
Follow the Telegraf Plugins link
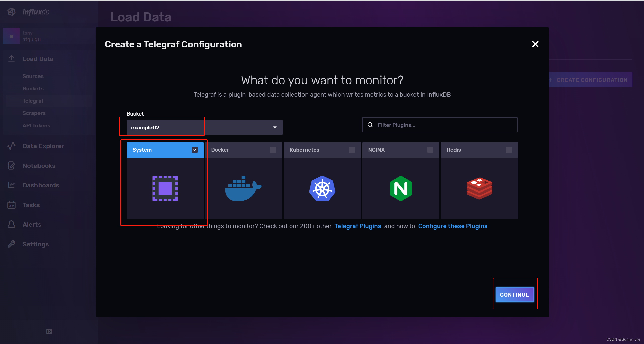[358, 226]
